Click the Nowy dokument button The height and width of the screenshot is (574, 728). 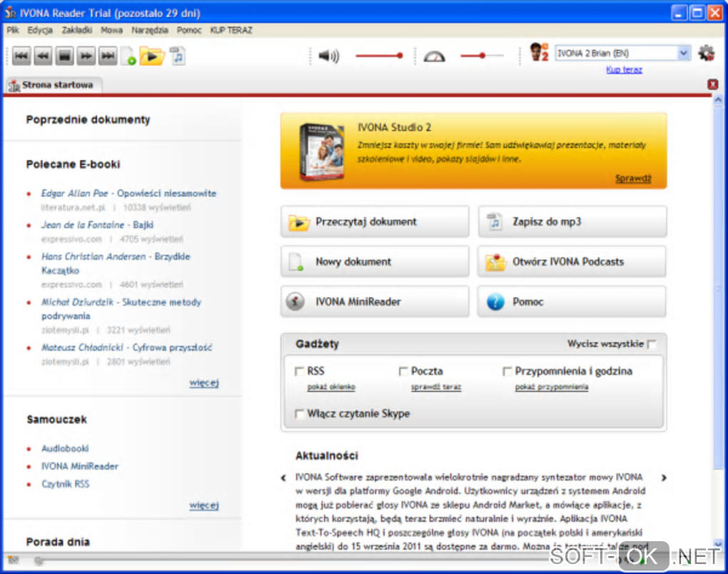(x=375, y=262)
